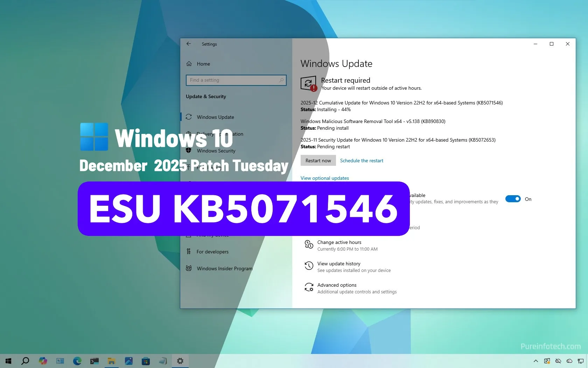Open the Windows Insider Program page
588x368 pixels.
pyautogui.click(x=224, y=268)
